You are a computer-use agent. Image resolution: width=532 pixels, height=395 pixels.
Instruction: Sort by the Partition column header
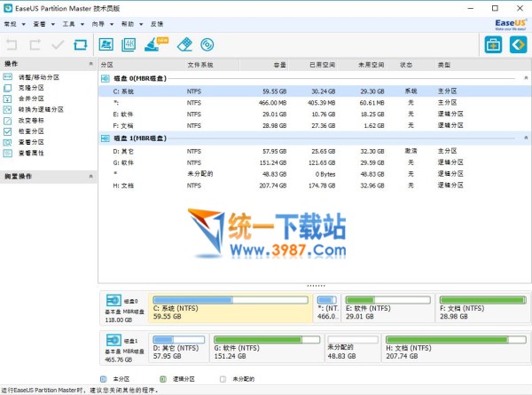[142, 65]
